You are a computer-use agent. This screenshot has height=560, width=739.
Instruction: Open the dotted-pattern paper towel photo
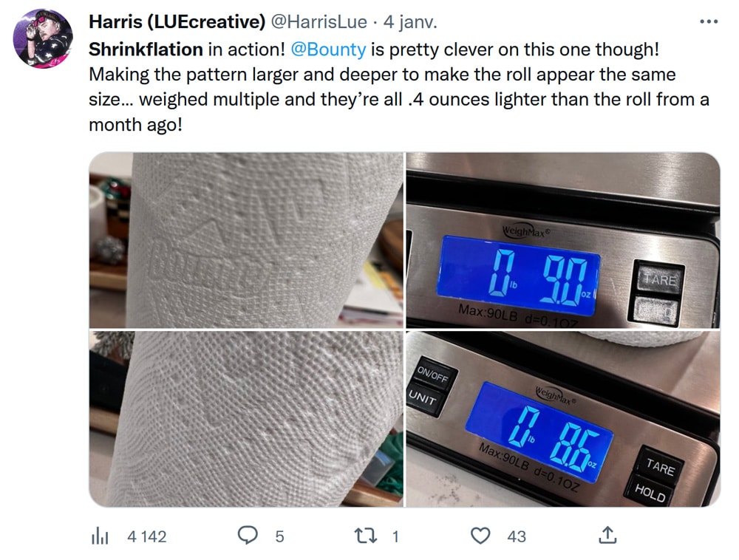[x=246, y=419]
